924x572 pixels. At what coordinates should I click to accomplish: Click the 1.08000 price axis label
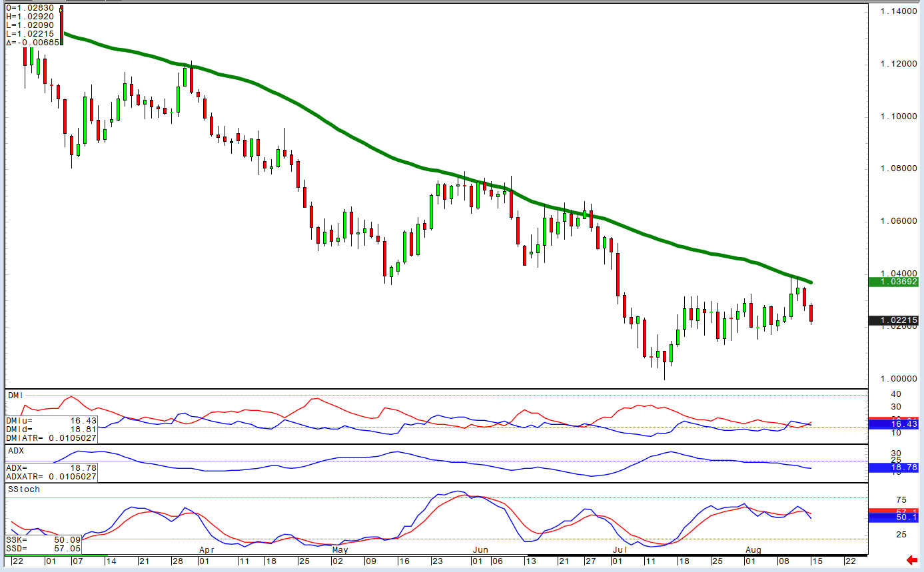point(899,169)
